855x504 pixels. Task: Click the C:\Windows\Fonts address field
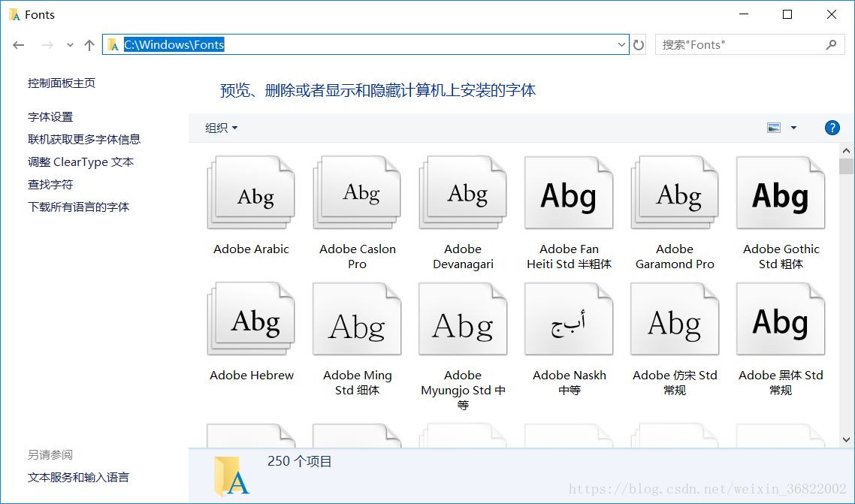(365, 44)
